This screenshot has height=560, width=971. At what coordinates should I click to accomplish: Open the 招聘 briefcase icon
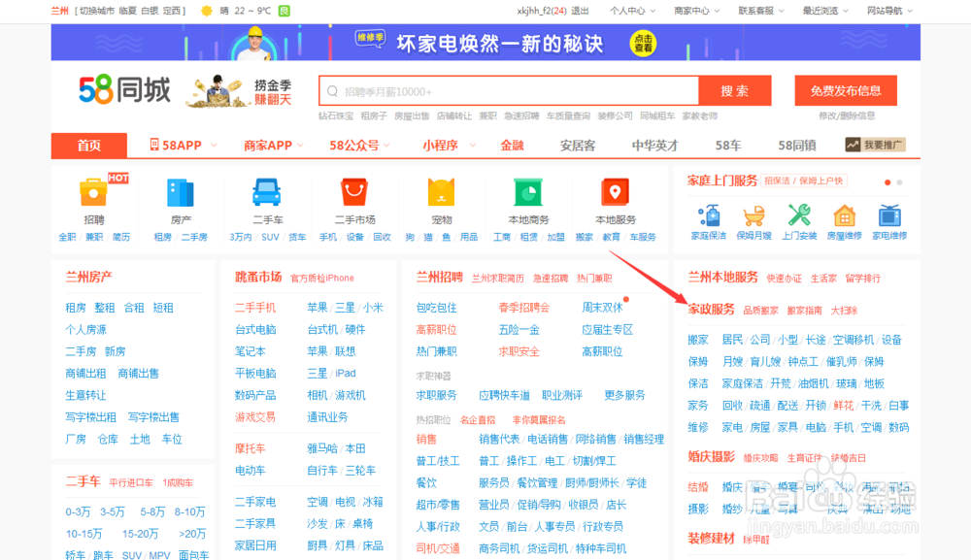pos(93,192)
